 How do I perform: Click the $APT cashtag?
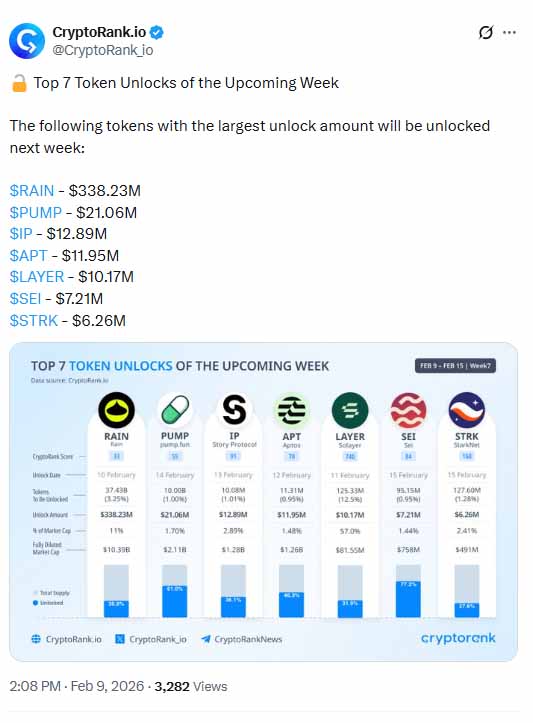29,255
